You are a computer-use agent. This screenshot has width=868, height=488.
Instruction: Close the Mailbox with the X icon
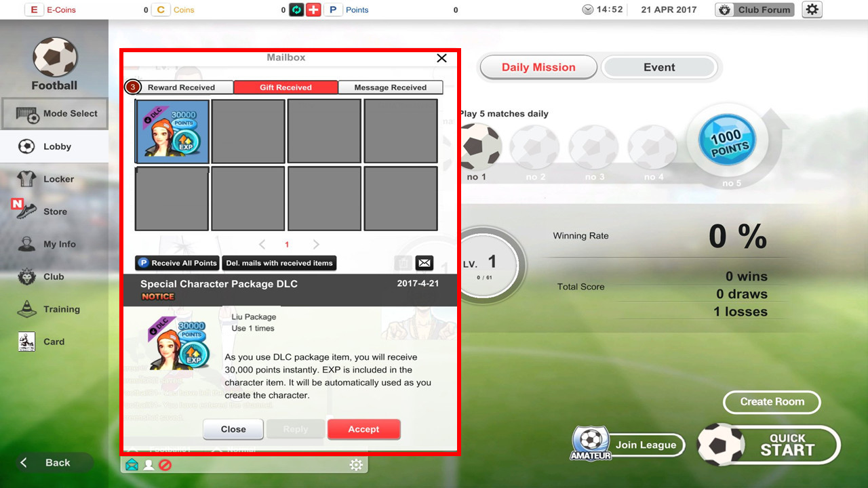pos(441,58)
